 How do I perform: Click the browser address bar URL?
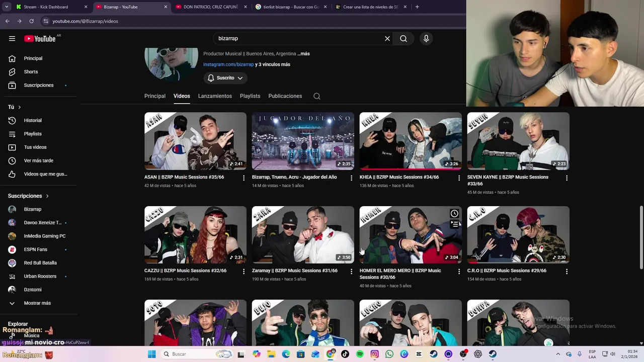(85, 21)
